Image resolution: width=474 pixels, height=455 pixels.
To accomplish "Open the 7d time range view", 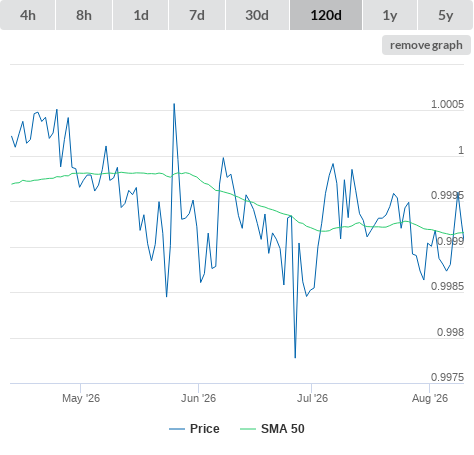I will [197, 15].
